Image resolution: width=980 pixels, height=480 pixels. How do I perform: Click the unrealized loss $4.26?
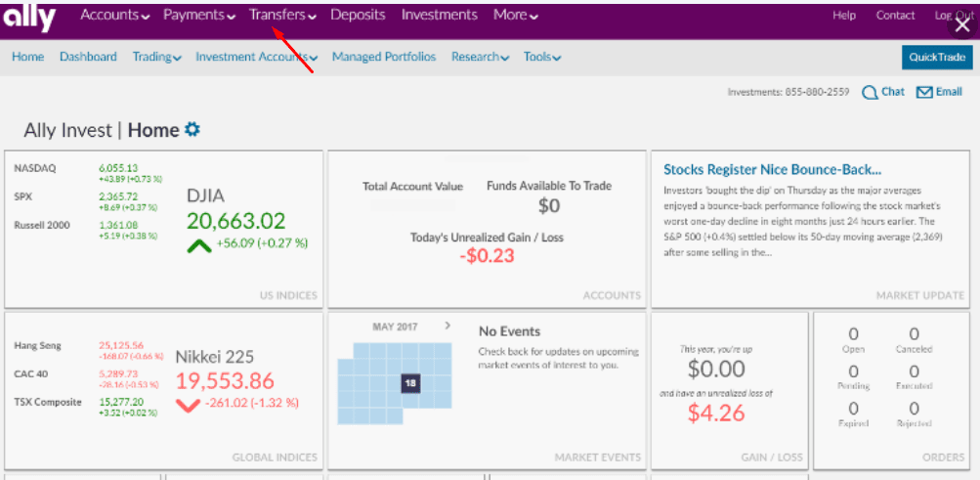[x=716, y=413]
